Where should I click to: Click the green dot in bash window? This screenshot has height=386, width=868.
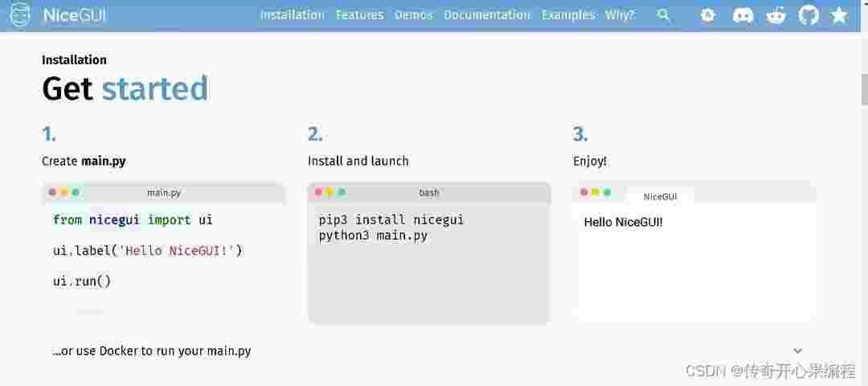[342, 192]
